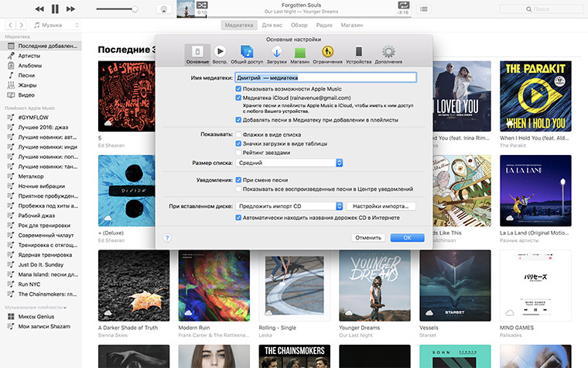
Task: Open the Миксы Genius playlist
Action: tap(40, 317)
